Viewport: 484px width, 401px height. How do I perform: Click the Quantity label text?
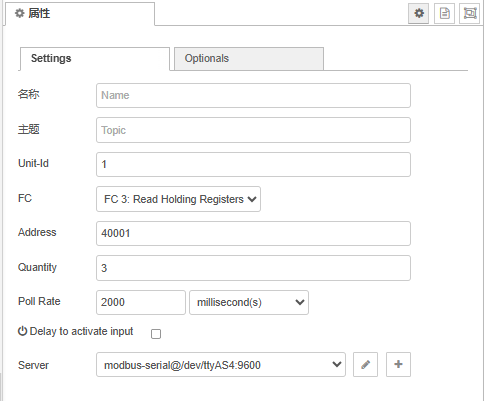coord(37,267)
